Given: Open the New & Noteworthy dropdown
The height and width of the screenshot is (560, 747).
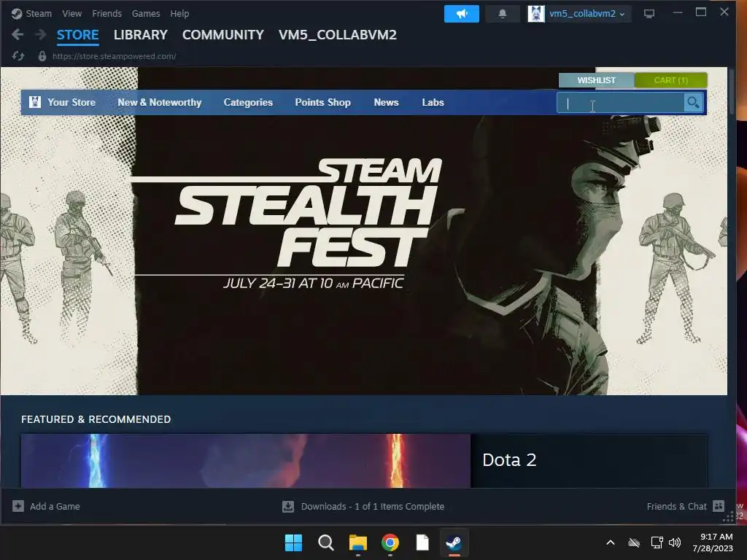Looking at the screenshot, I should coord(160,102).
